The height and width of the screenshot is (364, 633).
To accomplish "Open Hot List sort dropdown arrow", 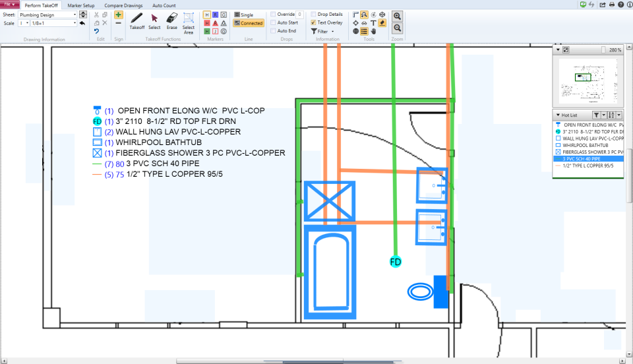I will click(618, 115).
